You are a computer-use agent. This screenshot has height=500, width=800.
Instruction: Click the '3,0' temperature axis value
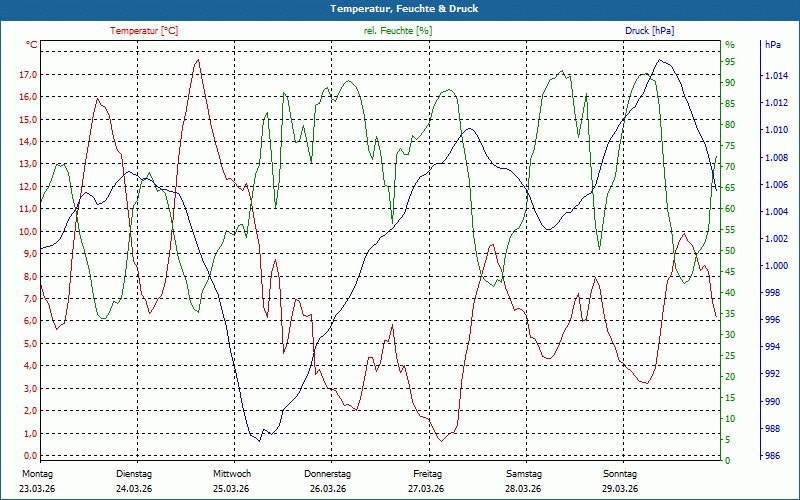tap(31, 388)
